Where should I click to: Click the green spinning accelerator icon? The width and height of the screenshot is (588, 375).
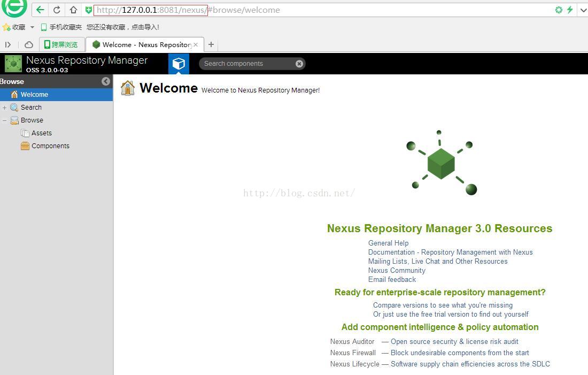[x=559, y=10]
